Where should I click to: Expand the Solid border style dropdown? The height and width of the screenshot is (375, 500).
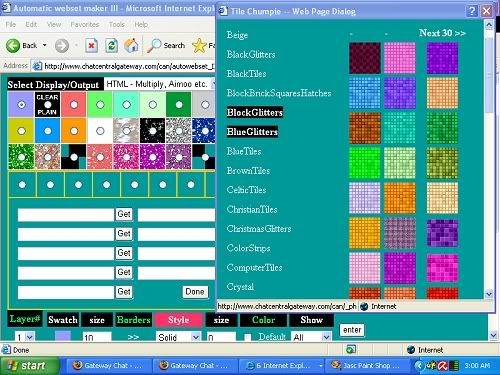coord(178,337)
